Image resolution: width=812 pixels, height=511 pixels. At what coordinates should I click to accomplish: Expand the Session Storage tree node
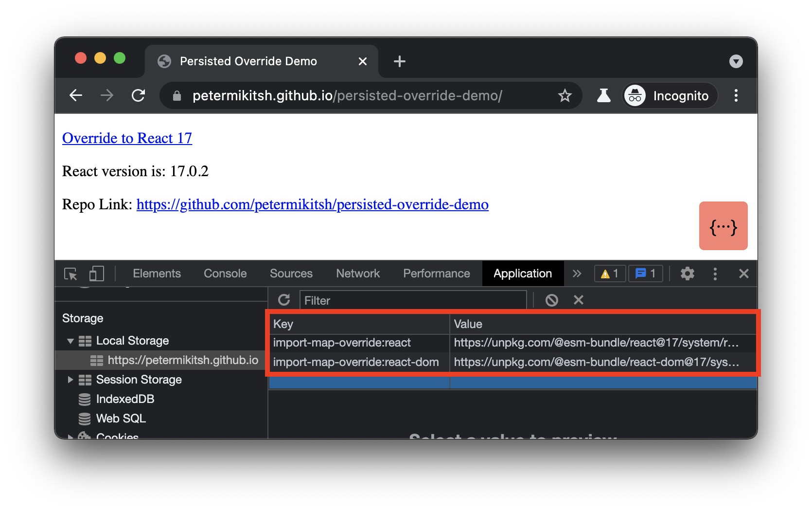coord(71,380)
